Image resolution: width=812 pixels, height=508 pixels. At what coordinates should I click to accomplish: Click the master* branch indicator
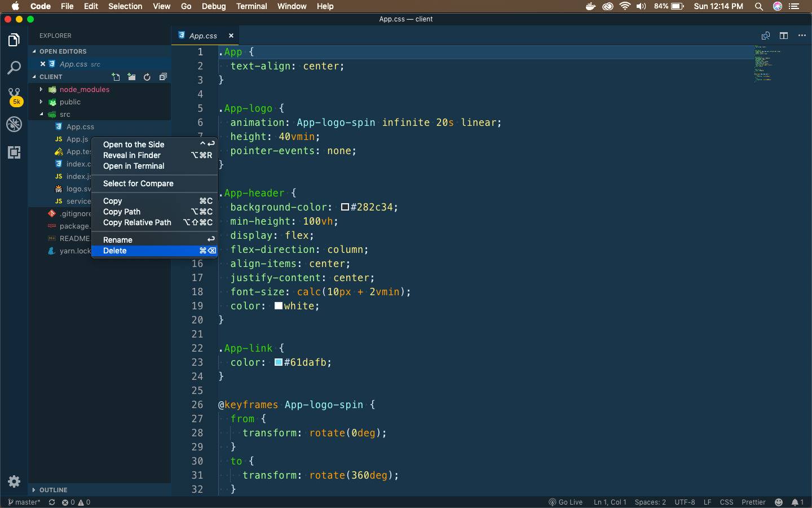[24, 502]
